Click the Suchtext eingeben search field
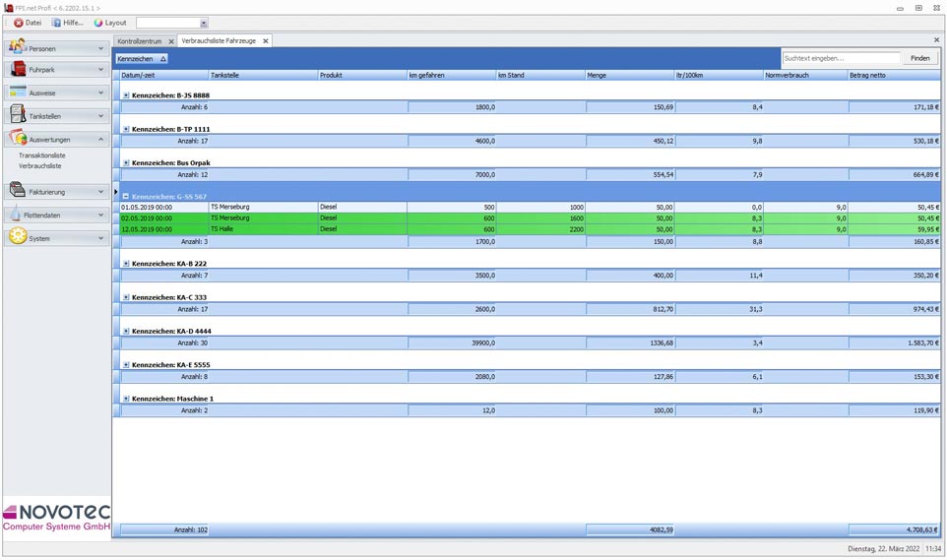This screenshot has width=947, height=560. 840,59
